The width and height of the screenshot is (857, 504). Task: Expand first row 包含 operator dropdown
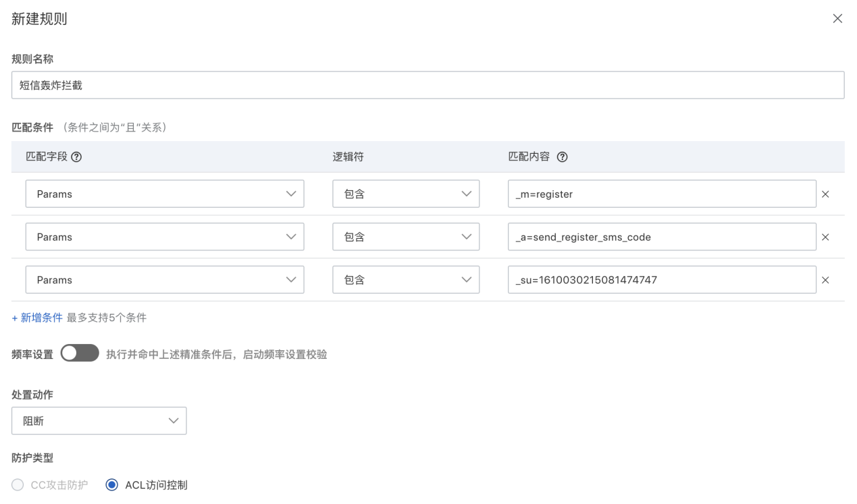[406, 194]
